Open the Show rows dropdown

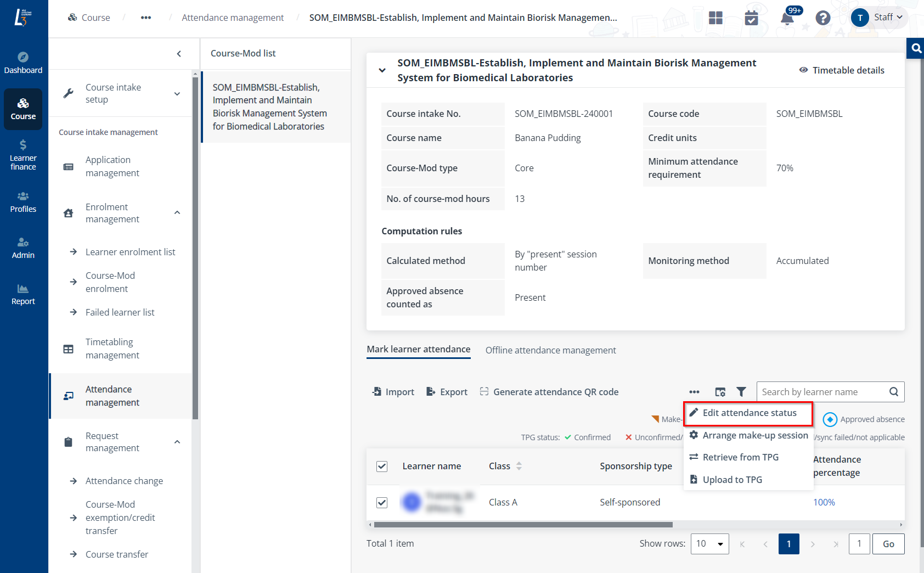pyautogui.click(x=709, y=544)
